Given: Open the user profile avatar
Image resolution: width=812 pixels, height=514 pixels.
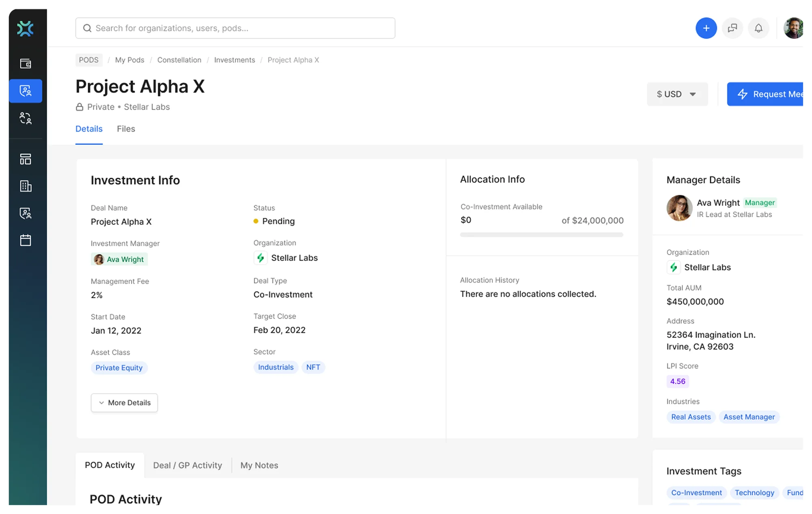Looking at the screenshot, I should pos(794,28).
